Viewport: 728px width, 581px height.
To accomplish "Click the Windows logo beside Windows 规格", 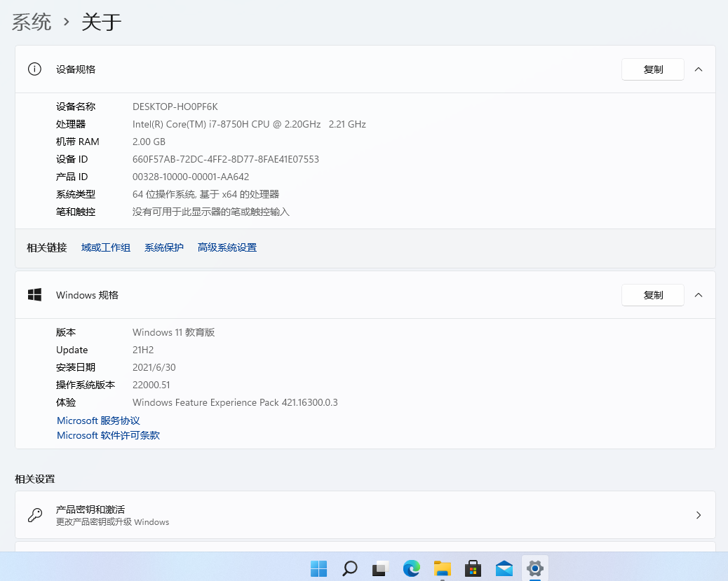I will point(34,294).
